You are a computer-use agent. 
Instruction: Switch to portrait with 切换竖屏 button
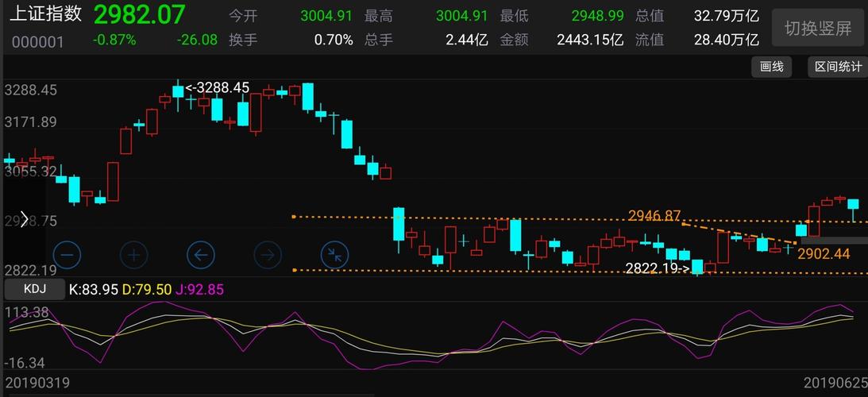(x=818, y=29)
